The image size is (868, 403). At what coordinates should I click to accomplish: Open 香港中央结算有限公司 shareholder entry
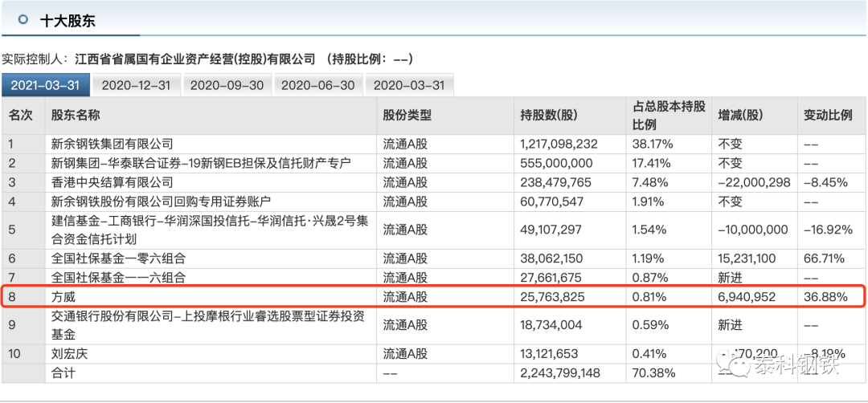pos(113,182)
